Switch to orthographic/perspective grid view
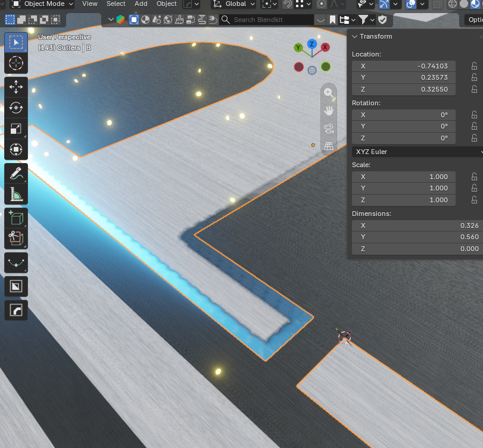 pos(329,146)
